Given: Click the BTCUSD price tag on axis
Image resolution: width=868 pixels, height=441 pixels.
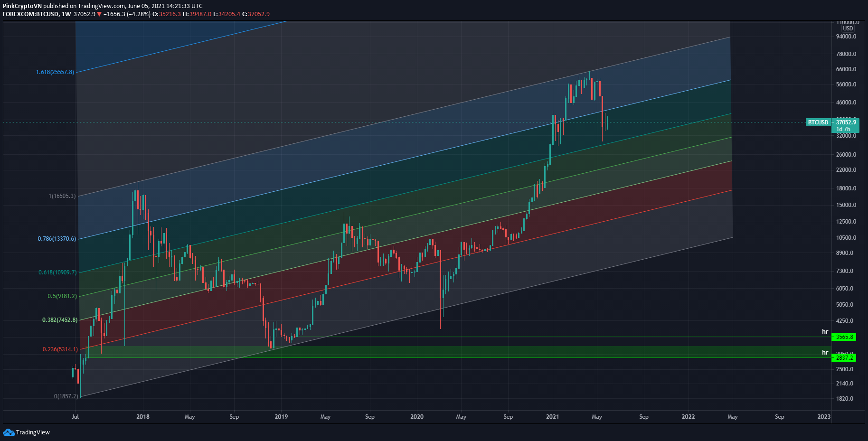Looking at the screenshot, I should (x=818, y=122).
